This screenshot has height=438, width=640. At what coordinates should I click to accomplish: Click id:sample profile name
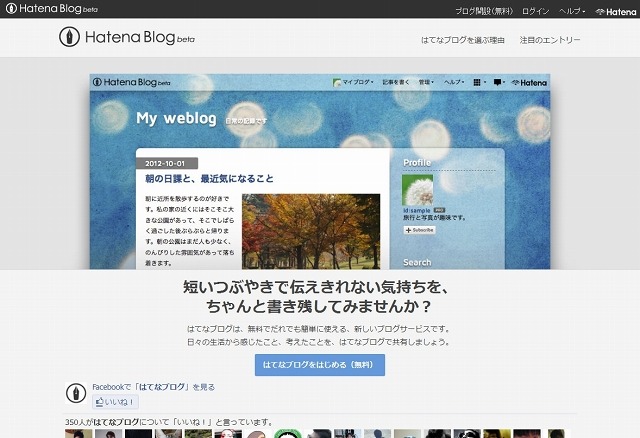coord(417,211)
